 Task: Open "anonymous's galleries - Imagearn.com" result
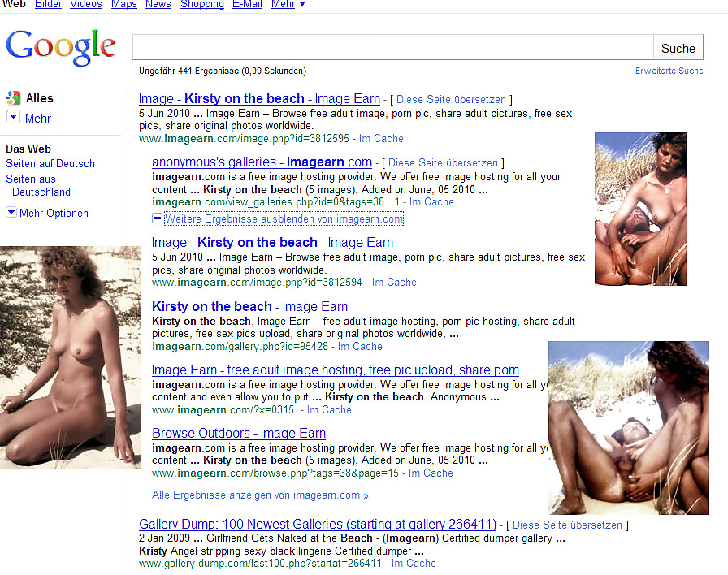262,162
